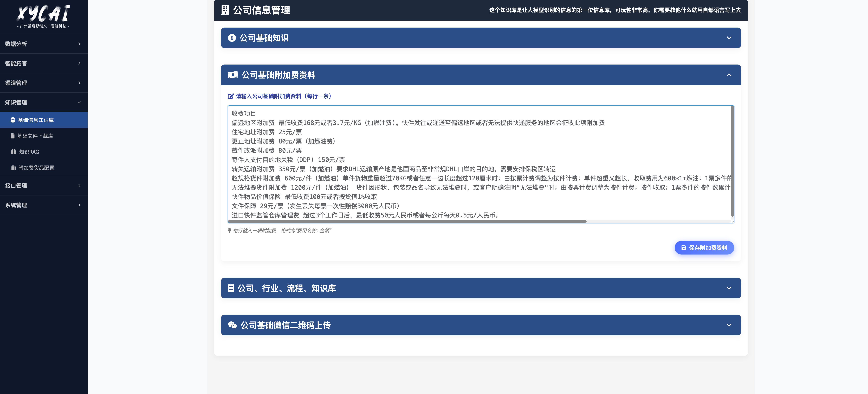The image size is (868, 394).
Task: Click the chevron next to 数据分析
Action: pyautogui.click(x=80, y=44)
